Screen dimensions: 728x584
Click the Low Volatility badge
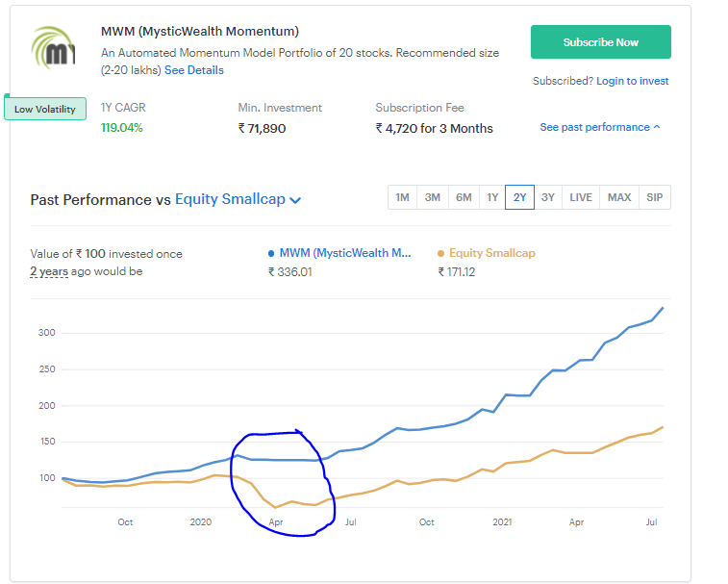coord(45,109)
